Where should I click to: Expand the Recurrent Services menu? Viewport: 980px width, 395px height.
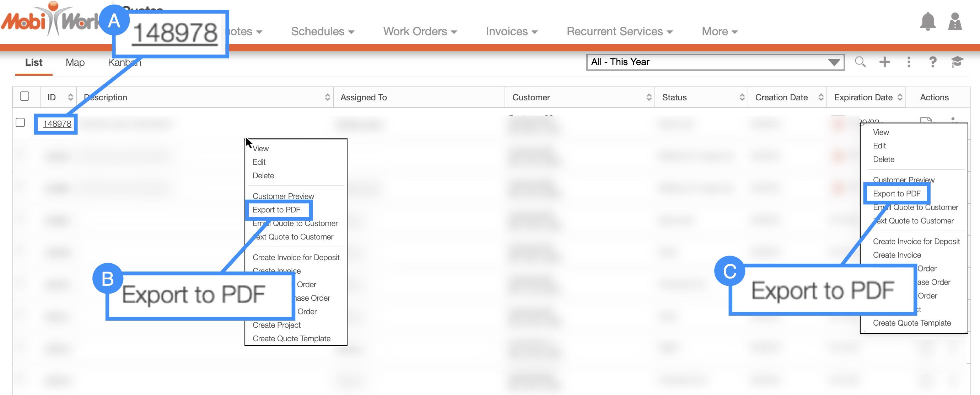[619, 32]
